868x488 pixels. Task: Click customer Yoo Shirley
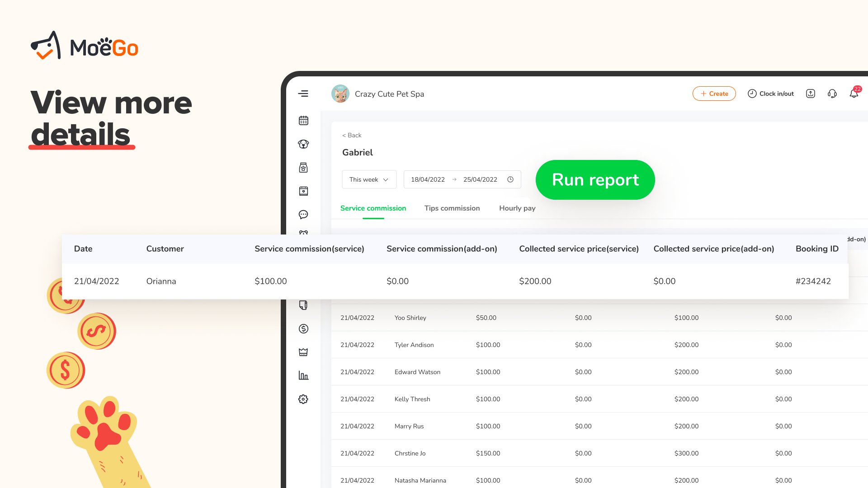pos(410,318)
